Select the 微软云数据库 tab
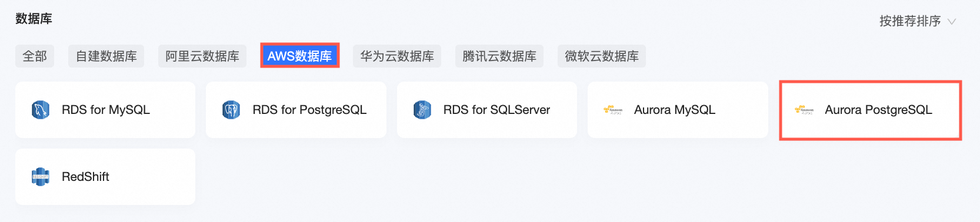This screenshot has height=222, width=980. point(602,56)
